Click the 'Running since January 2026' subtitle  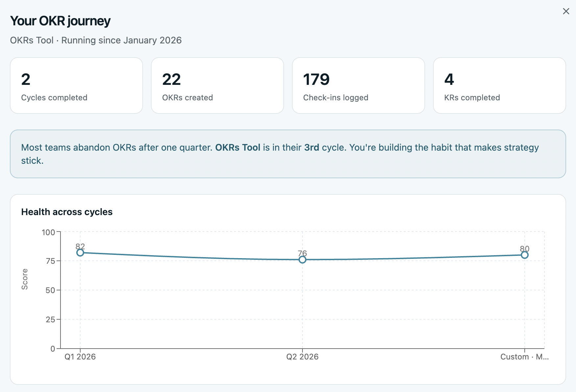pyautogui.click(x=121, y=40)
